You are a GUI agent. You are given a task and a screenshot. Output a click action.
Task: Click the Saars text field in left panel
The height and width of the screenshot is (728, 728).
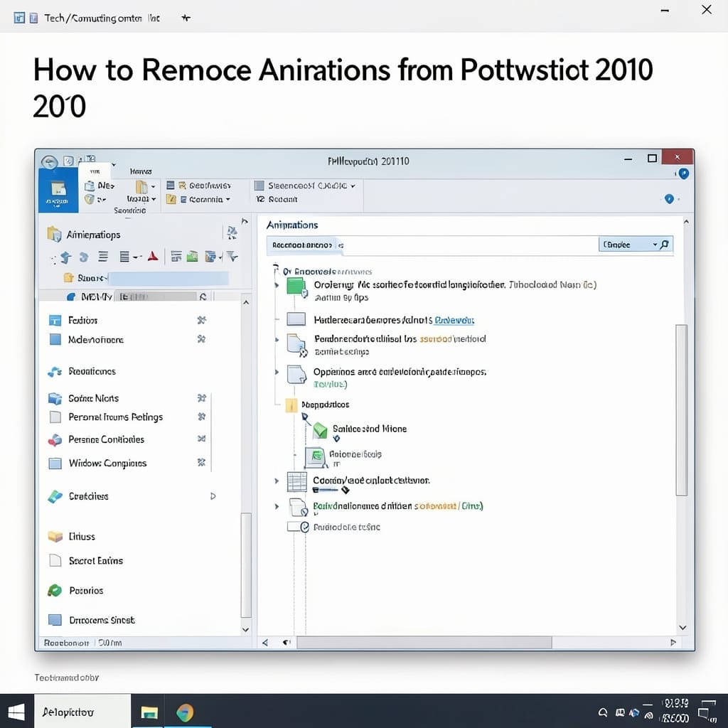click(168, 278)
